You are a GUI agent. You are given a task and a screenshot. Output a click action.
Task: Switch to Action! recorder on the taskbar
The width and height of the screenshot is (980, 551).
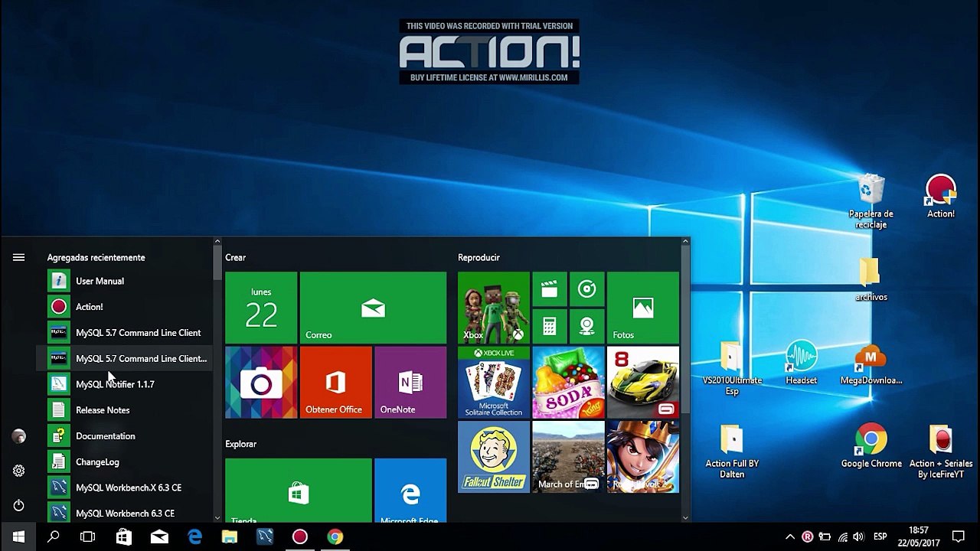pyautogui.click(x=300, y=536)
